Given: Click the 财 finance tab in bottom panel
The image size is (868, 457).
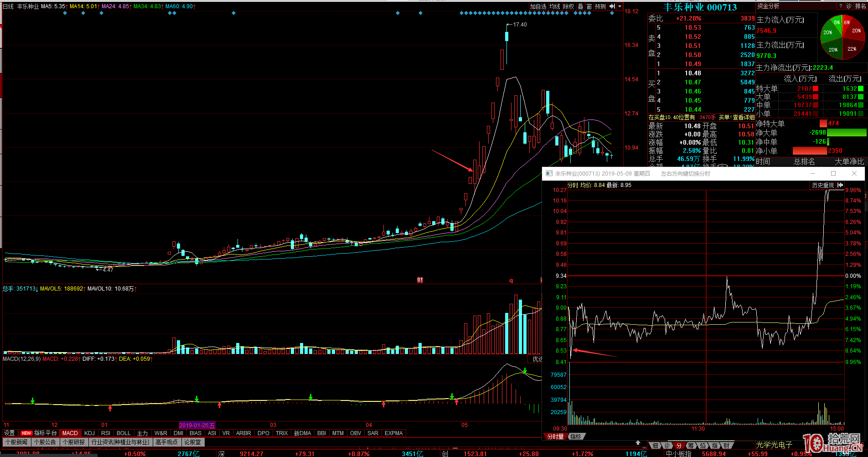Looking at the screenshot, I should click(727, 445).
